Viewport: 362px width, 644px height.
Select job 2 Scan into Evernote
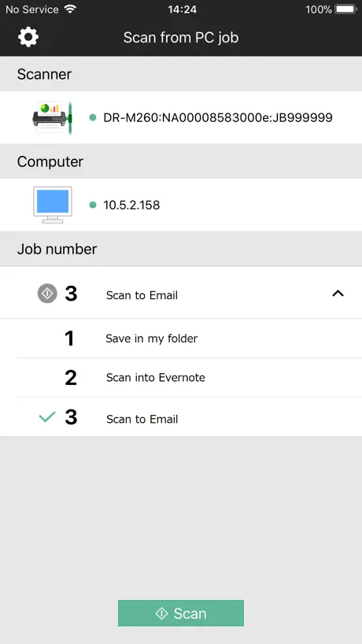pyautogui.click(x=181, y=377)
